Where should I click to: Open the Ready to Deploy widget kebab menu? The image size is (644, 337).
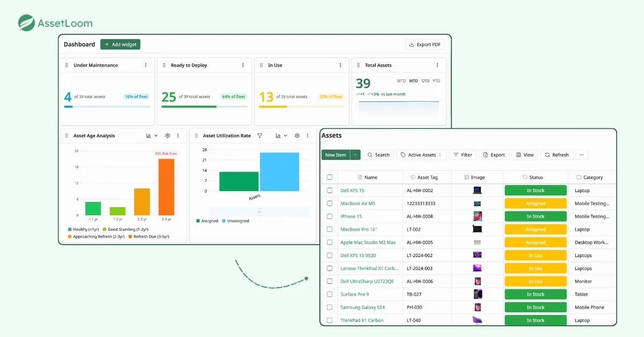point(243,65)
